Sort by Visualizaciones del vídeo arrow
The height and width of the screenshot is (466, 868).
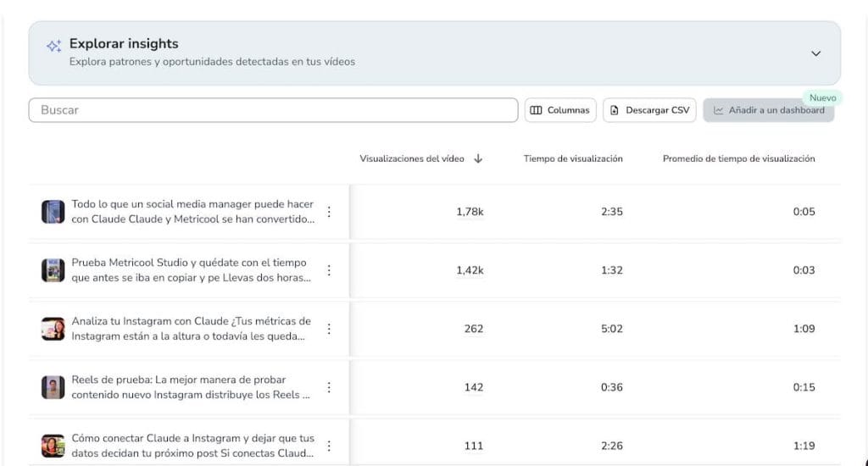478,158
